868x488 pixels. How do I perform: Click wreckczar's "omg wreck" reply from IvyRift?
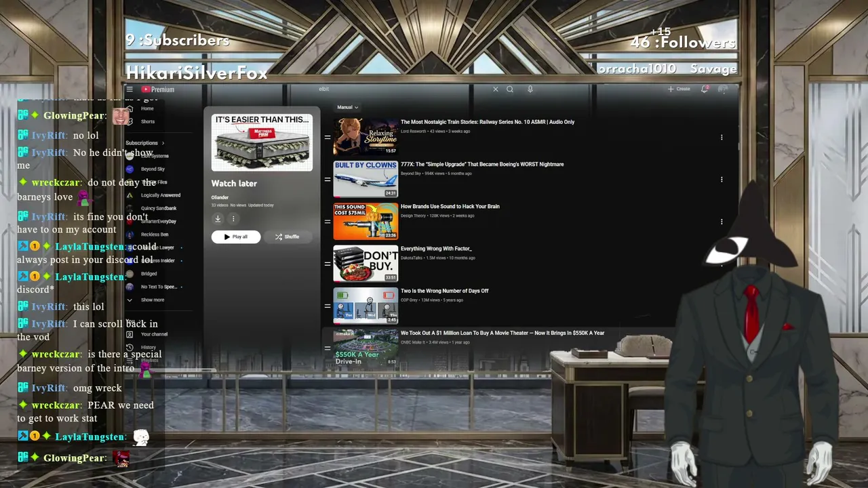[x=98, y=388]
